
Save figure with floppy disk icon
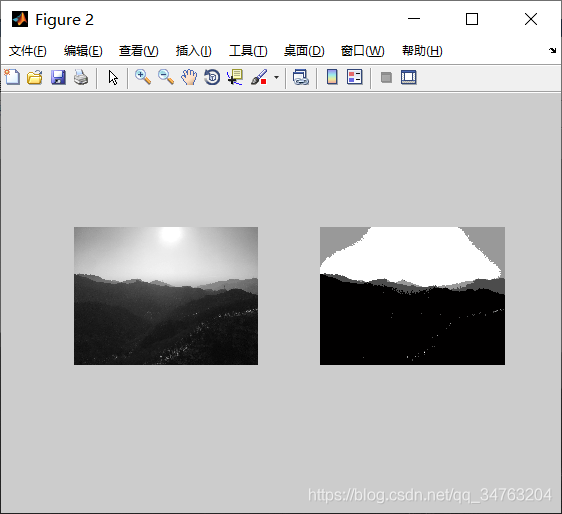[x=58, y=77]
